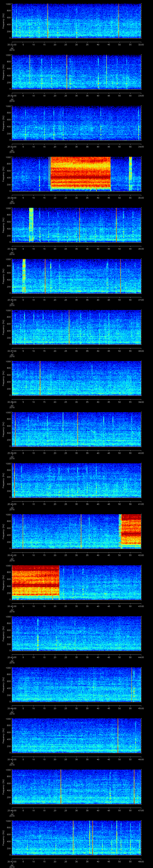Screen dimensions: 153x868
Task: Click the 20:33:00 start time label
Action: click(x=12, y=147)
